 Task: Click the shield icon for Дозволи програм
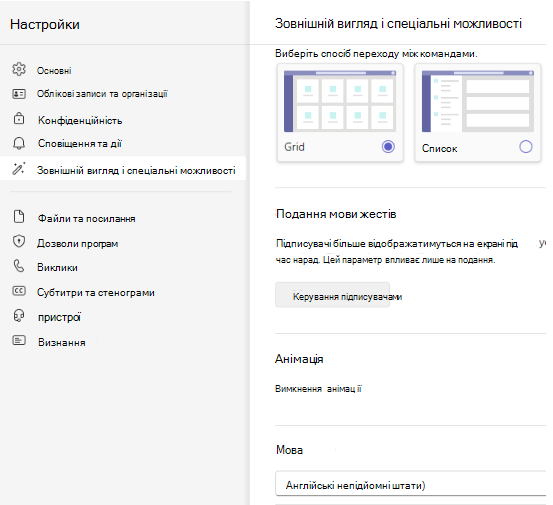pyautogui.click(x=19, y=242)
